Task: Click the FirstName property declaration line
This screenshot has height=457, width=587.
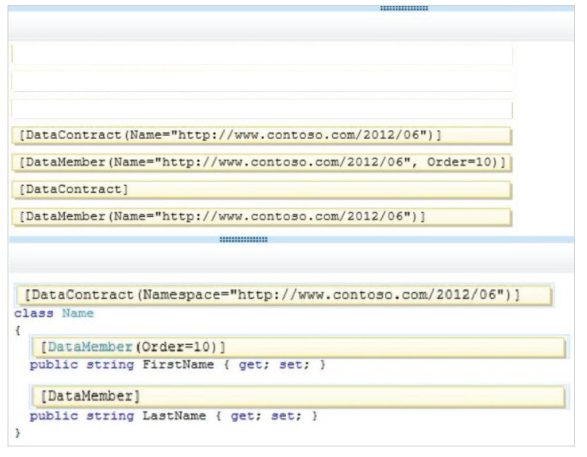Action: click(x=177, y=365)
